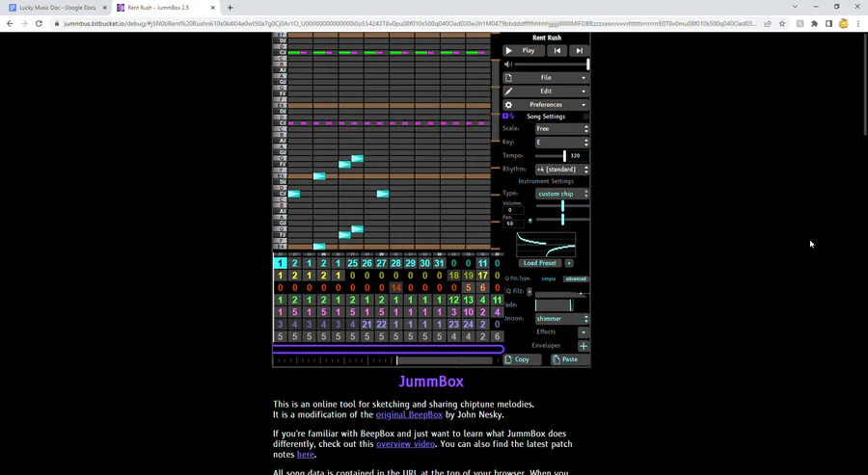Click the Copy button

coord(522,359)
